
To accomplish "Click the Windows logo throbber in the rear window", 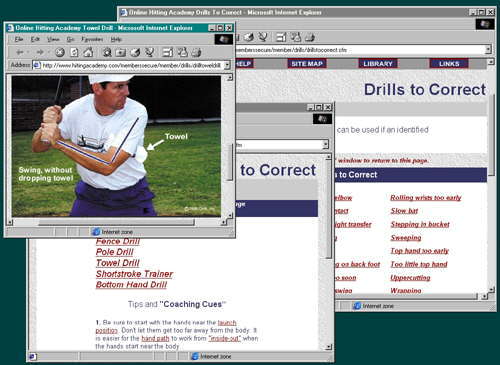I will pyautogui.click(x=485, y=24).
